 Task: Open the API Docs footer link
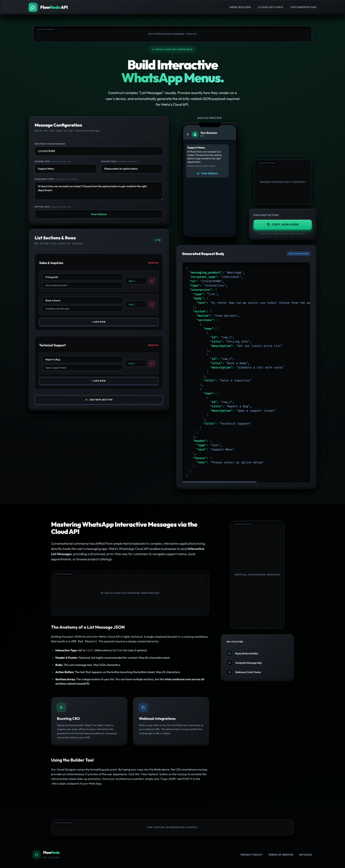pyautogui.click(x=305, y=855)
